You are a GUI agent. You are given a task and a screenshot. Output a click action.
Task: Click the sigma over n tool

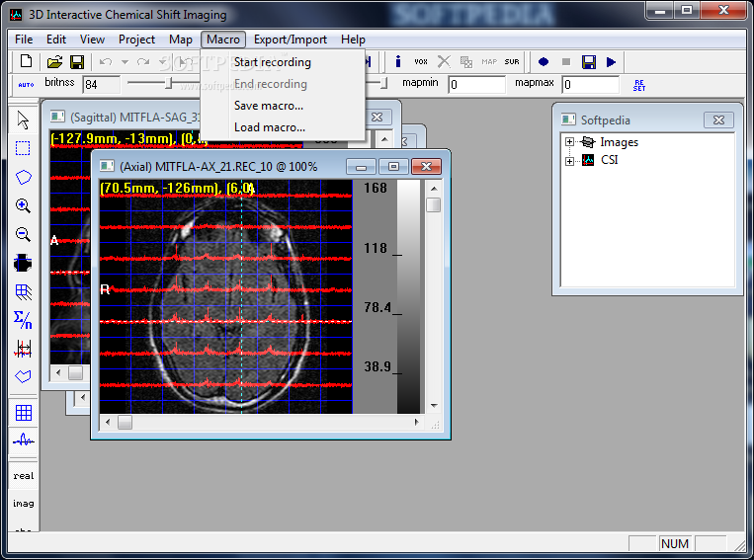pyautogui.click(x=23, y=319)
